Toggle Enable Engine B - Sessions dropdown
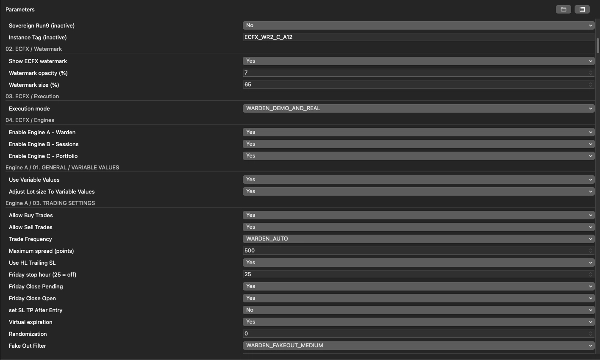The width and height of the screenshot is (600, 360). click(x=419, y=144)
